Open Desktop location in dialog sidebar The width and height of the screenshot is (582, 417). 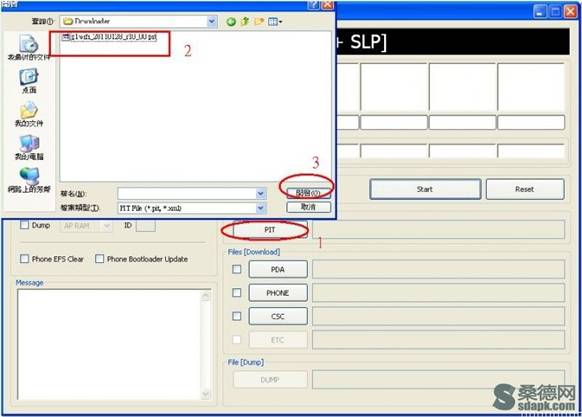29,81
